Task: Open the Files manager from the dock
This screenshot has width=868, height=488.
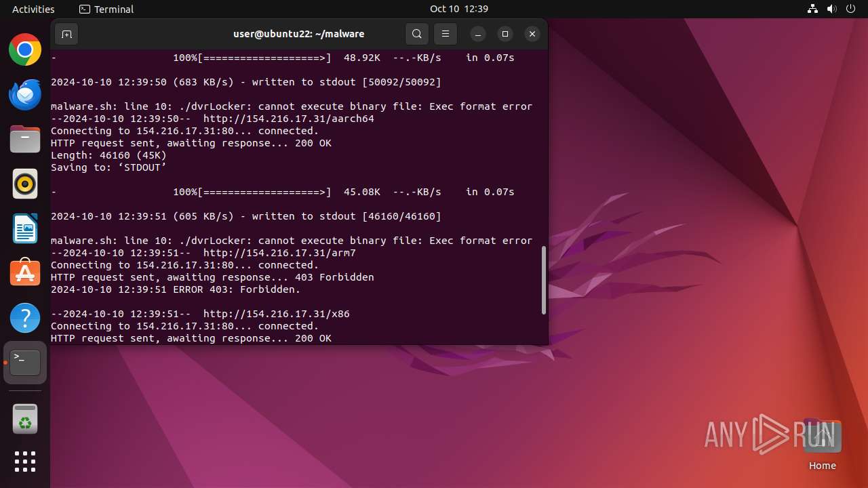Action: 25,140
